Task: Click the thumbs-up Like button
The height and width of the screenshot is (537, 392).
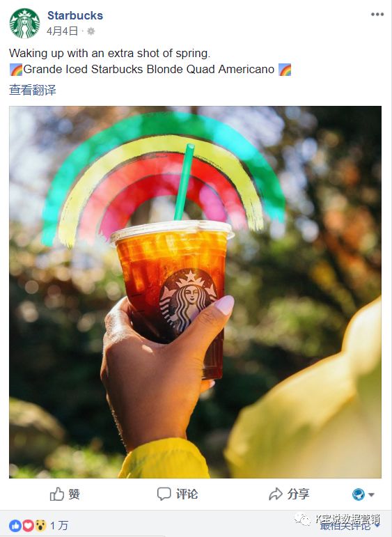Action: click(x=65, y=494)
